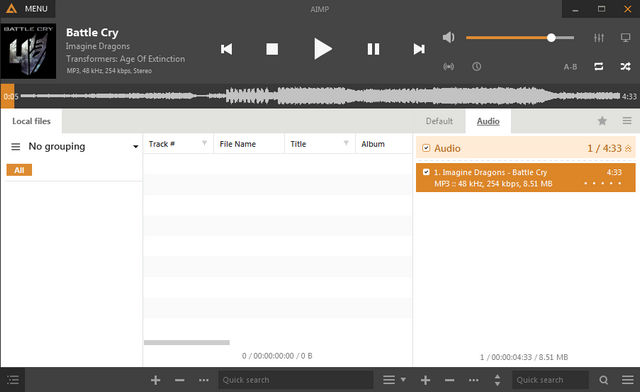This screenshot has height=392, width=640.
Task: Click the monitor display icon
Action: 625,38
